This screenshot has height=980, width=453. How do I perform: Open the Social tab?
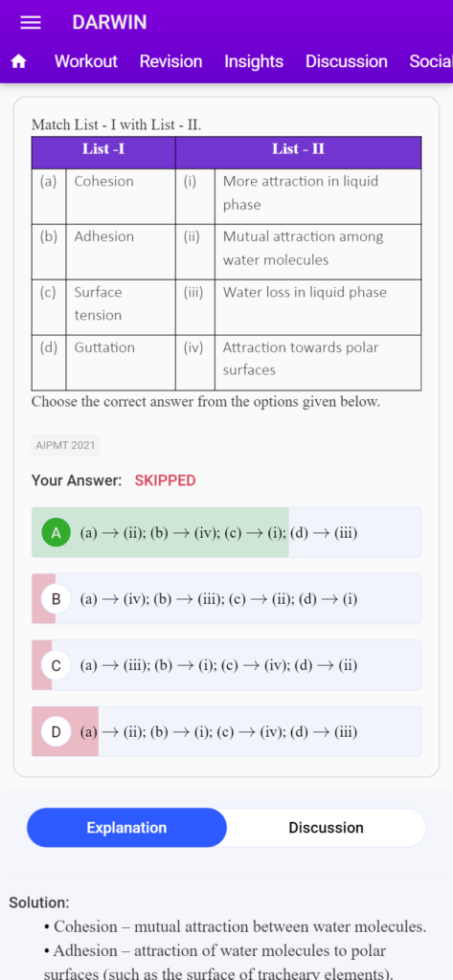tap(431, 61)
